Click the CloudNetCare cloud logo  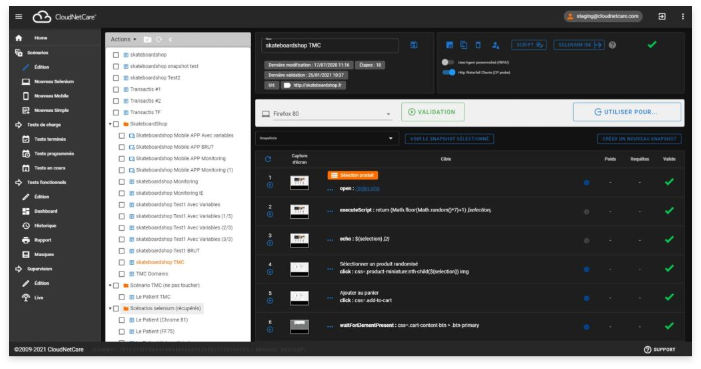point(42,17)
